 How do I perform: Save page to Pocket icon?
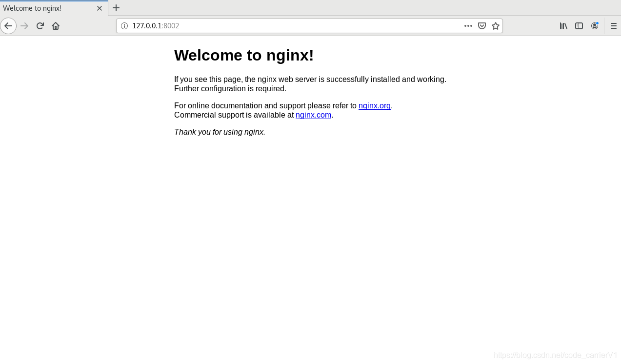[x=482, y=26]
